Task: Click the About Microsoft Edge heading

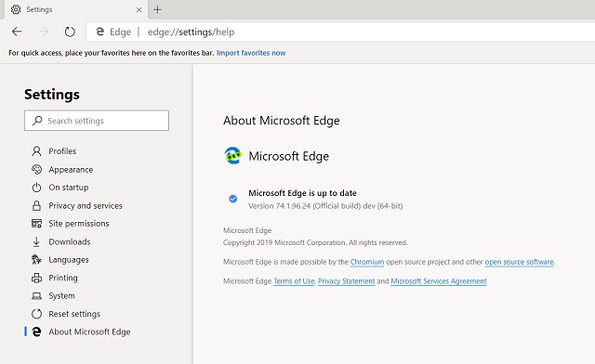Action: tap(281, 121)
